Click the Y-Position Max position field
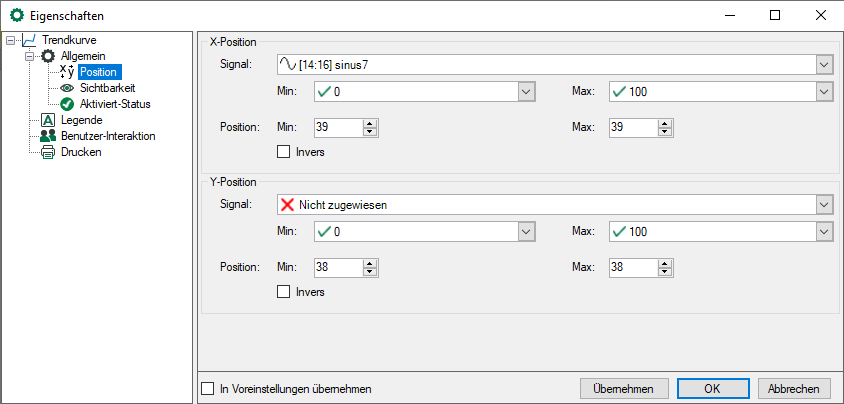The height and width of the screenshot is (404, 844). click(630, 267)
